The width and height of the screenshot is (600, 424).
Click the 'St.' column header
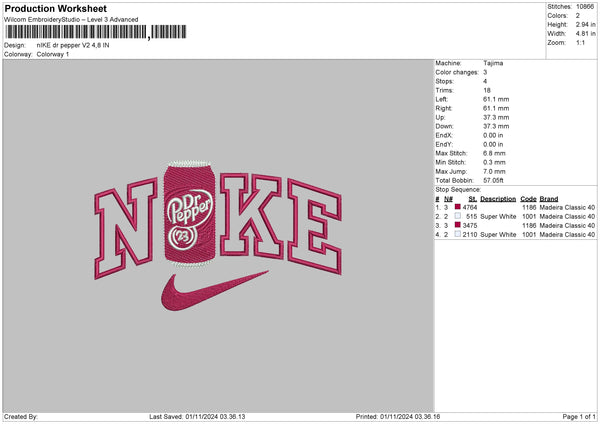pos(473,199)
